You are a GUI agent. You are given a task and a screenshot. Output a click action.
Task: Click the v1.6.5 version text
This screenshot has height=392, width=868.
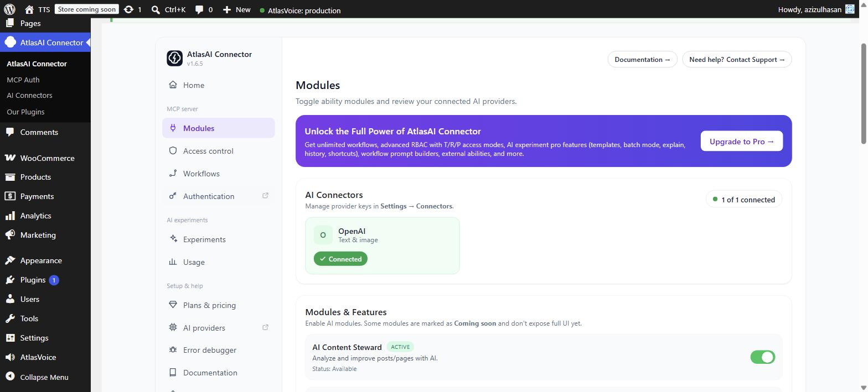195,64
